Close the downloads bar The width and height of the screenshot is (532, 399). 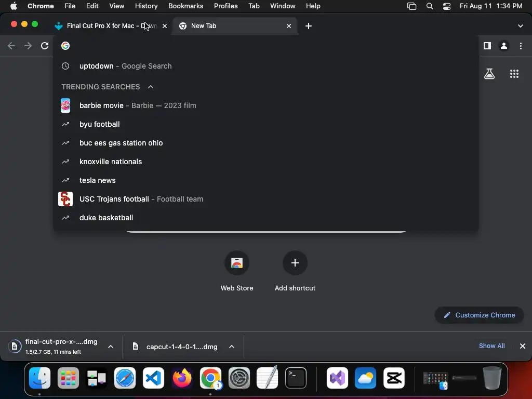click(x=523, y=345)
